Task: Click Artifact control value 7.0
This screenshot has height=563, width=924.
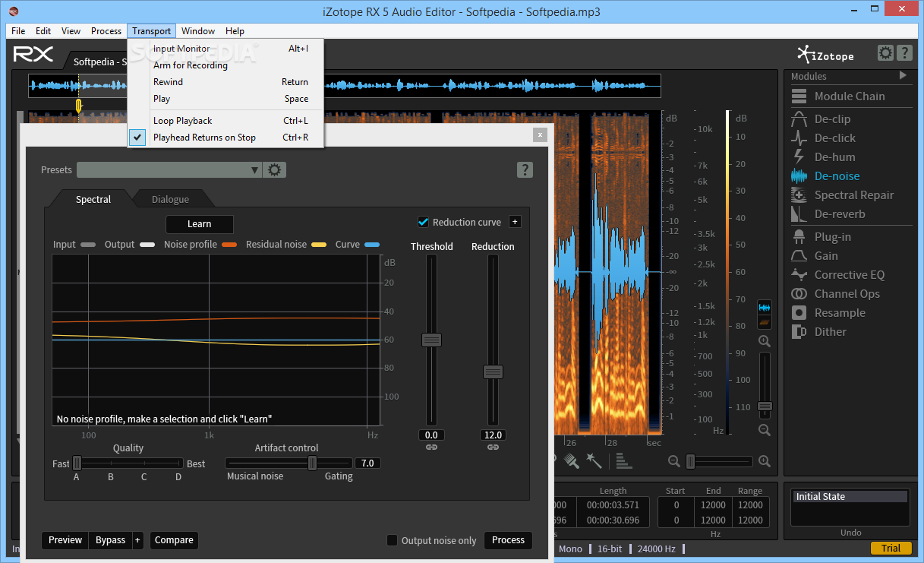Action: (x=367, y=463)
